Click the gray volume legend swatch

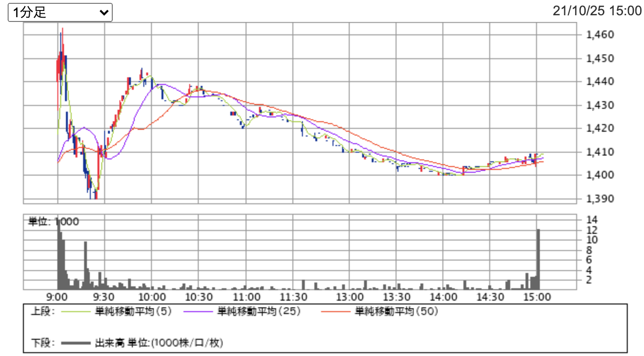(x=76, y=343)
